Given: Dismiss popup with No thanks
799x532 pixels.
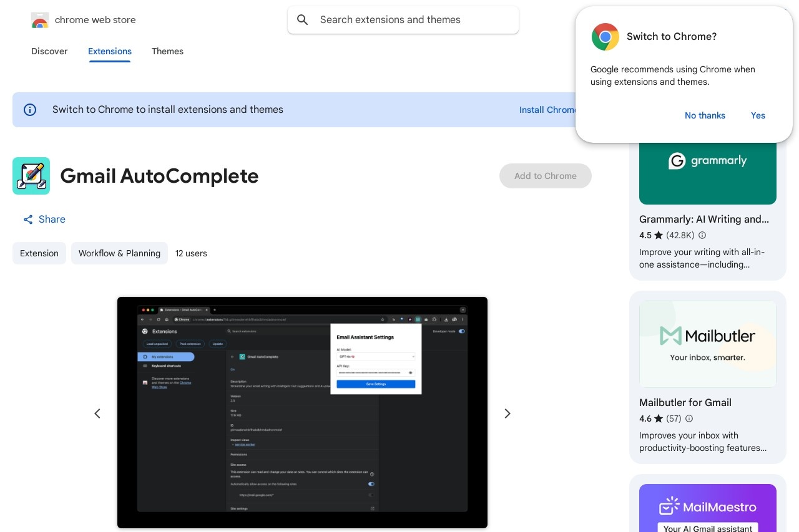Looking at the screenshot, I should coord(705,115).
